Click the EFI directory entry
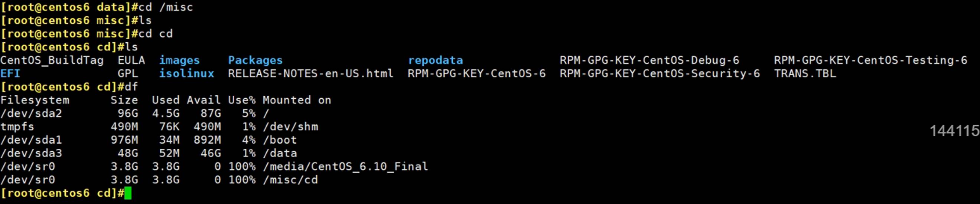This screenshot has width=980, height=204. (x=10, y=73)
